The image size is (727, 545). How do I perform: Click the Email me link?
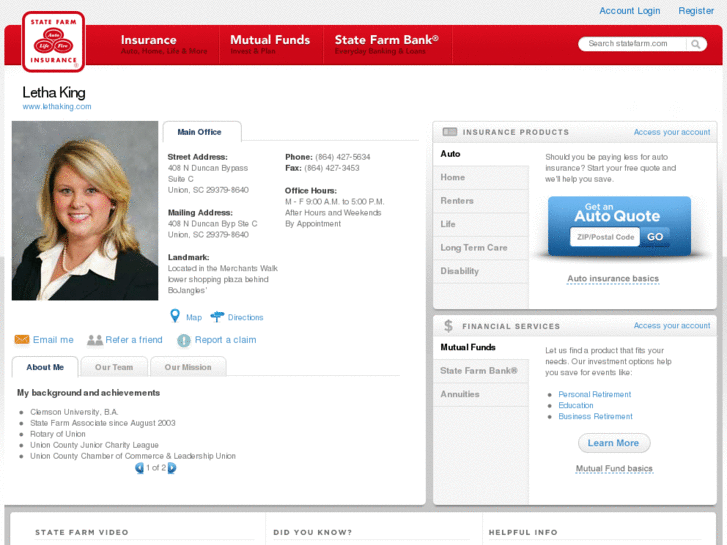coord(53,340)
